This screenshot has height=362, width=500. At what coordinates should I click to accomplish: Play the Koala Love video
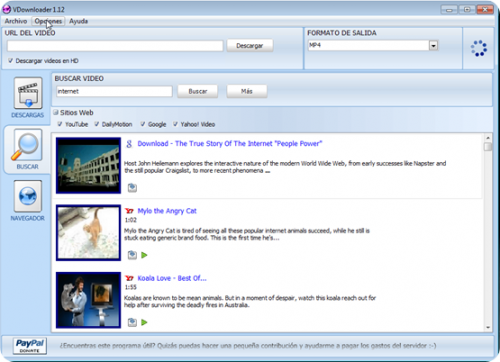(x=144, y=322)
